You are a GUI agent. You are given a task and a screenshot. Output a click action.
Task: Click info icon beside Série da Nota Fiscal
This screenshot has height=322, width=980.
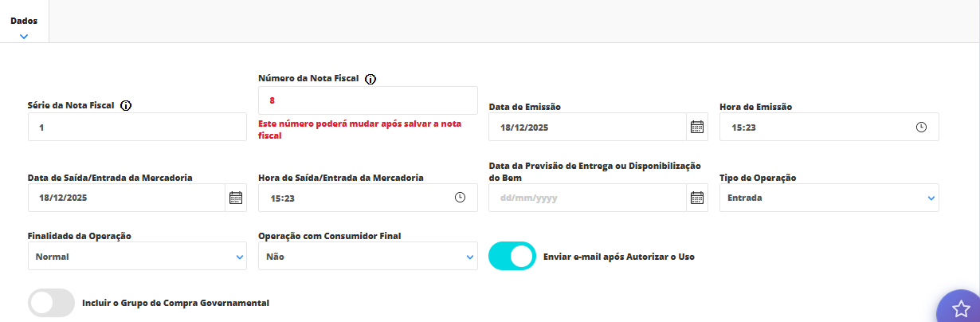click(126, 106)
